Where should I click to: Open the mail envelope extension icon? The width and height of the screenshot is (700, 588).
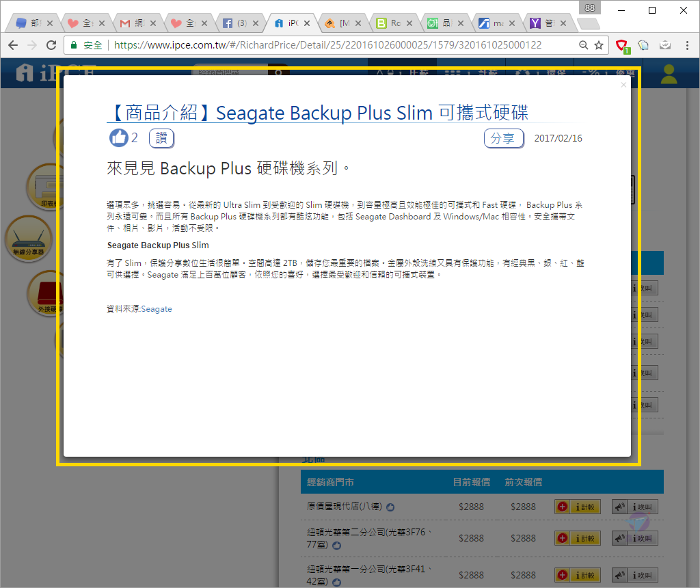pos(665,45)
